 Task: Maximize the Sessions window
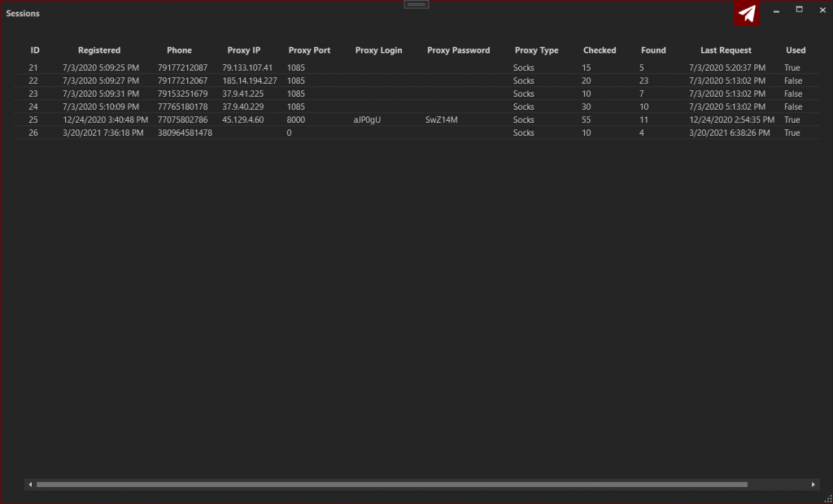point(799,10)
